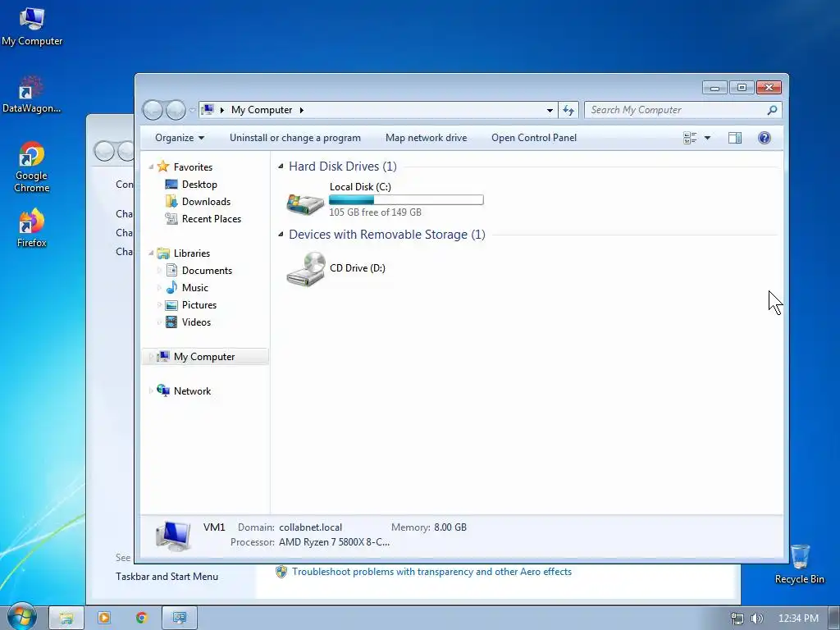This screenshot has height=630, width=840.
Task: Click Troubleshoot transparency and Aero effects link
Action: point(431,572)
